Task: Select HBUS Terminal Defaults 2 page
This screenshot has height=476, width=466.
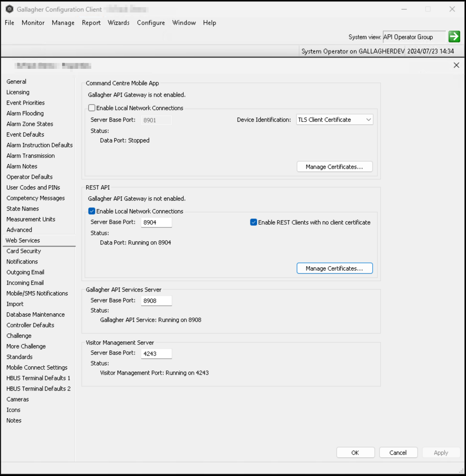Action: (39, 389)
